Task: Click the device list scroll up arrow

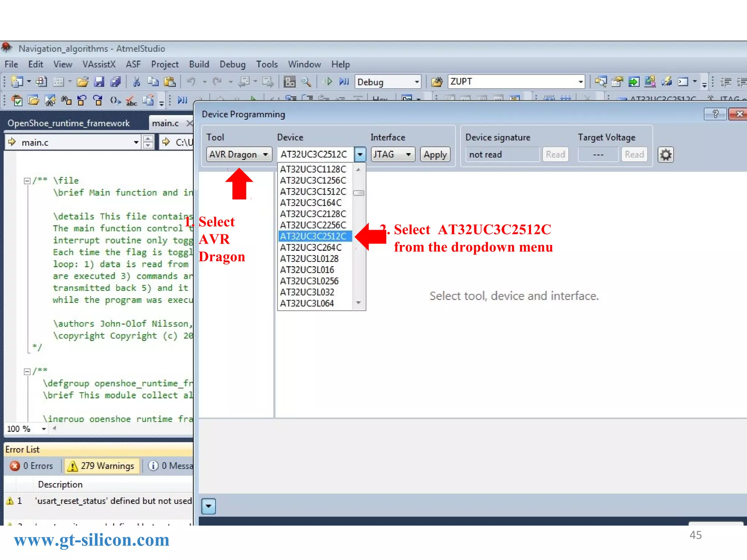Action: point(359,170)
